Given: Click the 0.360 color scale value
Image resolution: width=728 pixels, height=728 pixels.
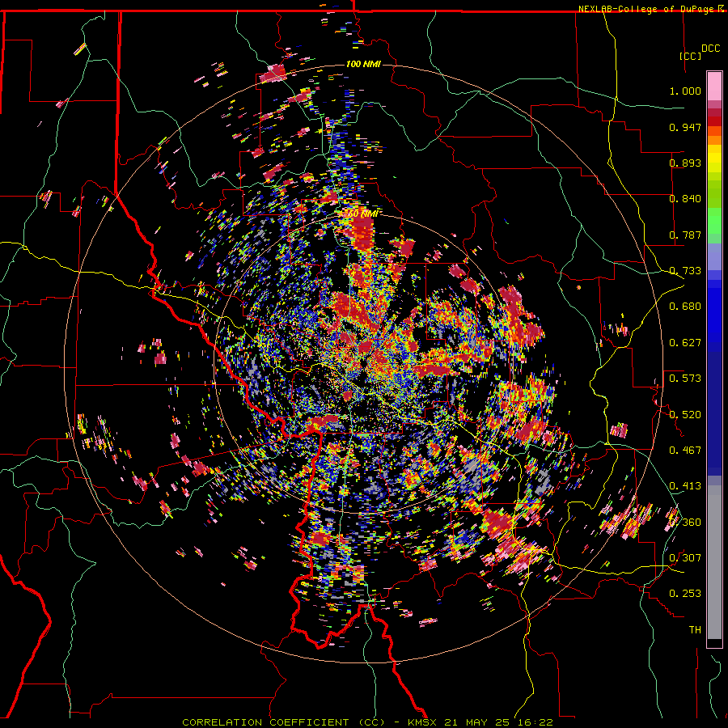Looking at the screenshot, I should (685, 523).
